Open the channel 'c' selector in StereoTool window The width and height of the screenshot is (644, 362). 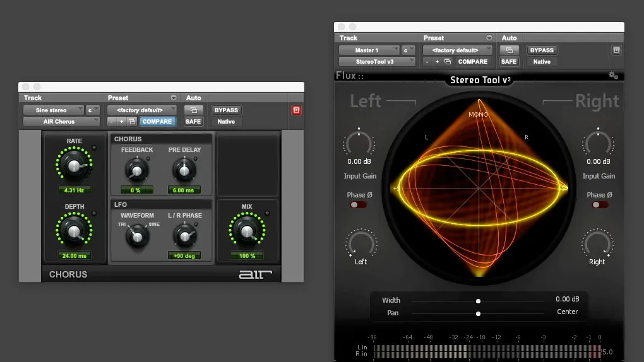(x=408, y=50)
